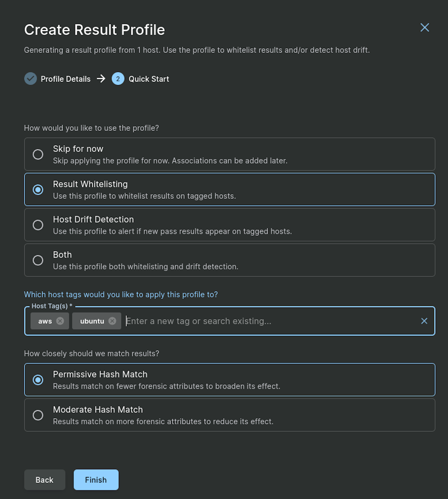448x499 pixels.
Task: Enable Host Drift Detection
Action: click(x=38, y=225)
